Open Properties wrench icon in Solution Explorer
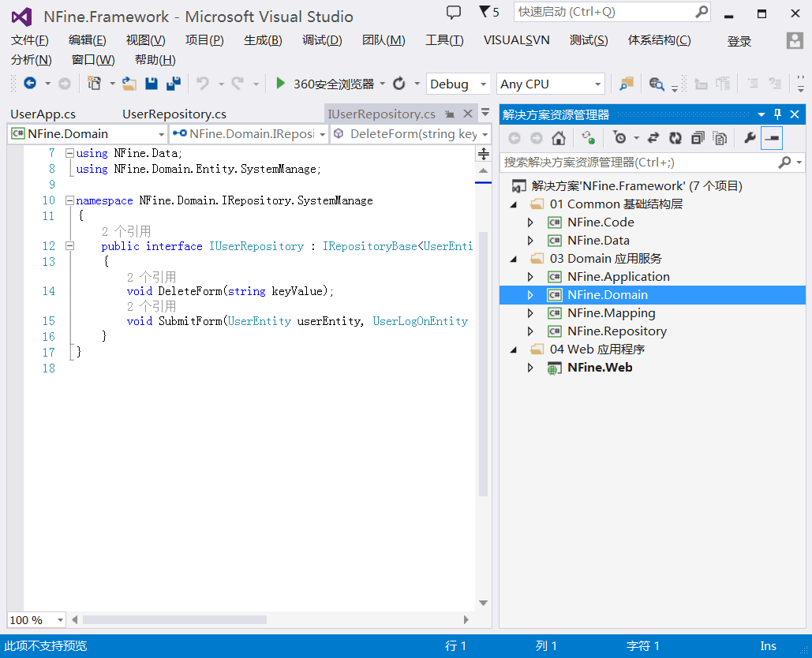The image size is (812, 658). [750, 138]
